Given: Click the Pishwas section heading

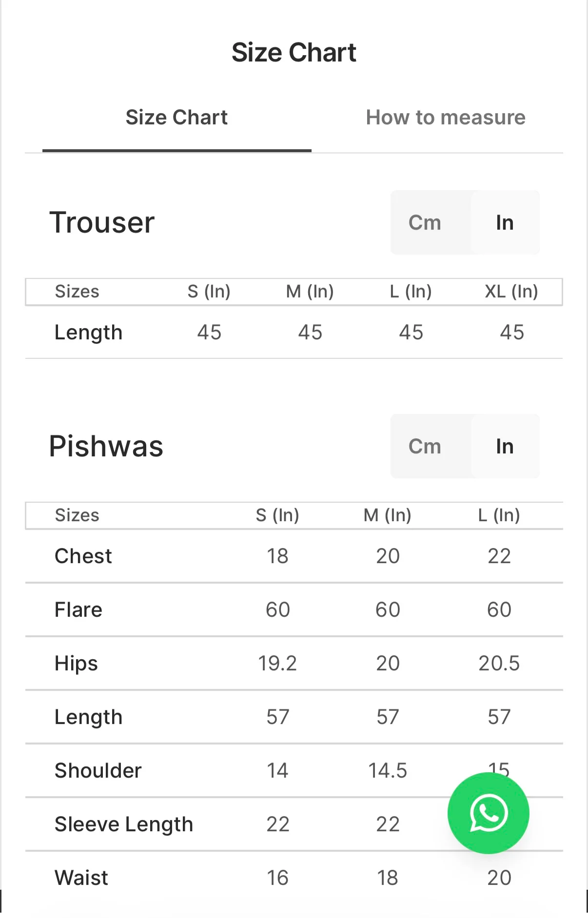Looking at the screenshot, I should tap(106, 447).
